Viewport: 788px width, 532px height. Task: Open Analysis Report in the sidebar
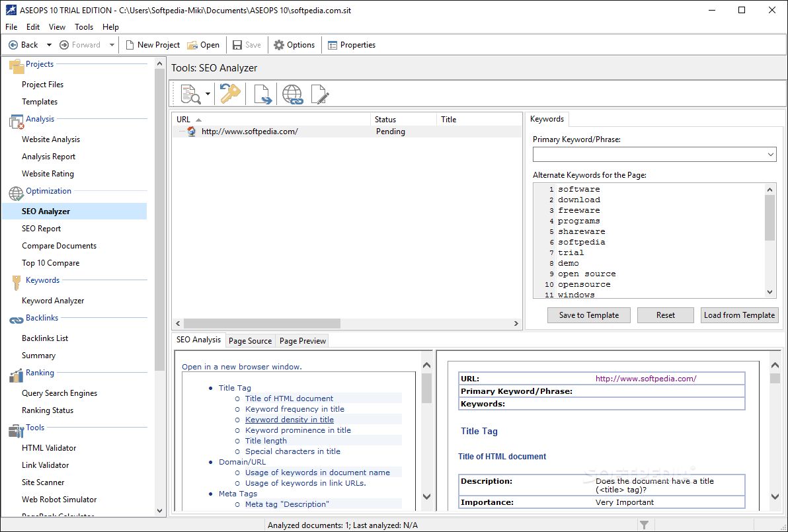point(49,156)
